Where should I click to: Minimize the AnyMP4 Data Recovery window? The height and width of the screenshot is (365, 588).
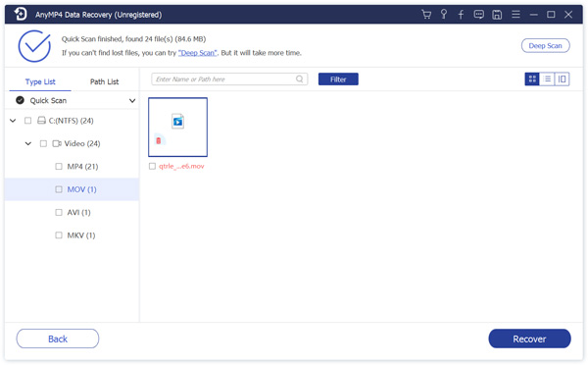tap(534, 15)
